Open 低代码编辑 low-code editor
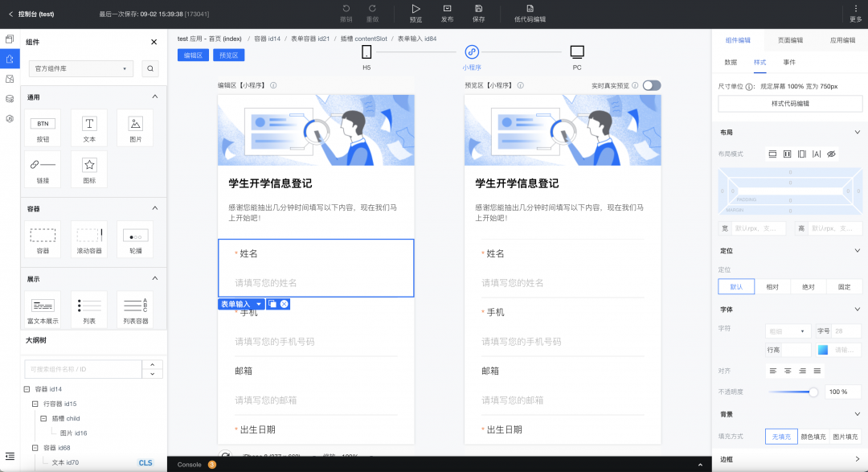The height and width of the screenshot is (472, 868). point(530,14)
